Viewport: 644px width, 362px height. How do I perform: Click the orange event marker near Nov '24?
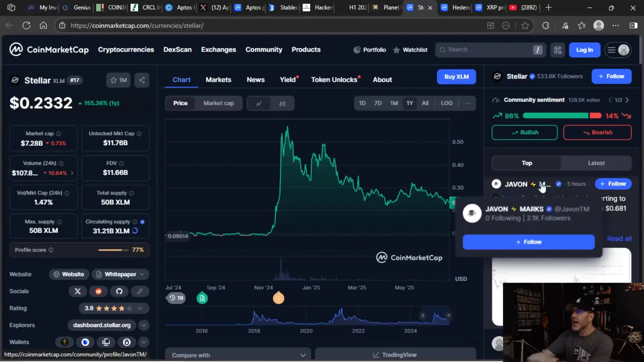[x=278, y=298]
